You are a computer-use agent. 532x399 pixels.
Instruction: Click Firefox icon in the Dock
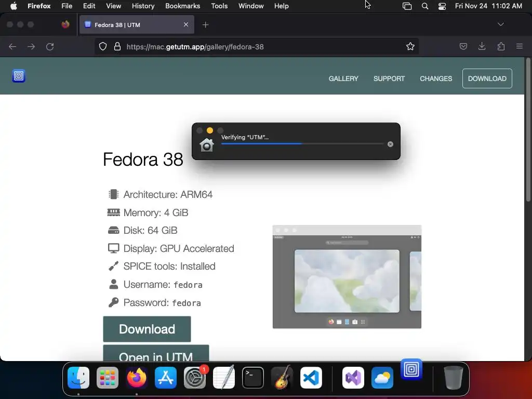(x=137, y=378)
